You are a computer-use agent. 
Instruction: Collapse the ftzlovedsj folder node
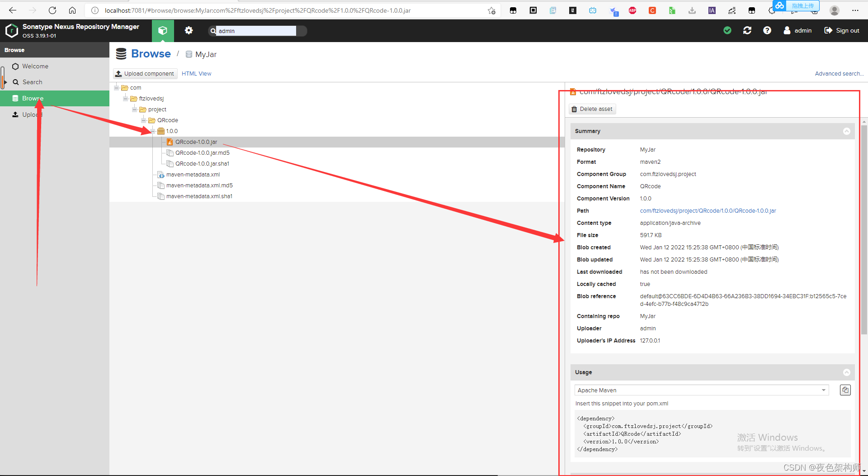pyautogui.click(x=125, y=98)
